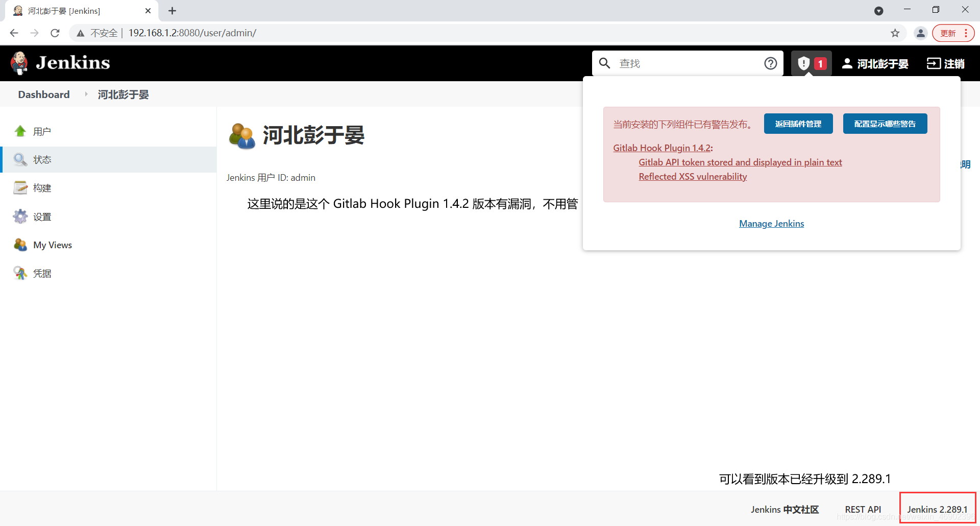Open 凭据 in the sidebar
Viewport: 980px width, 526px height.
point(42,273)
